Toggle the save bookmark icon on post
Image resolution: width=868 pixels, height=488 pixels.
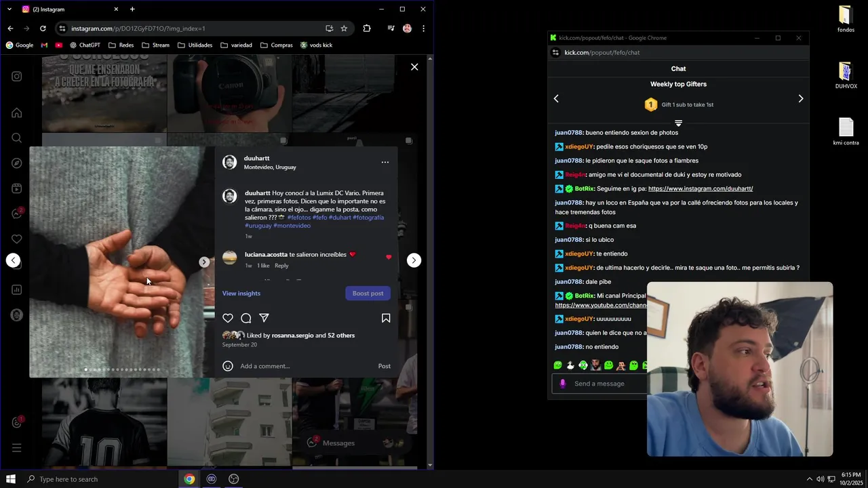tap(386, 318)
